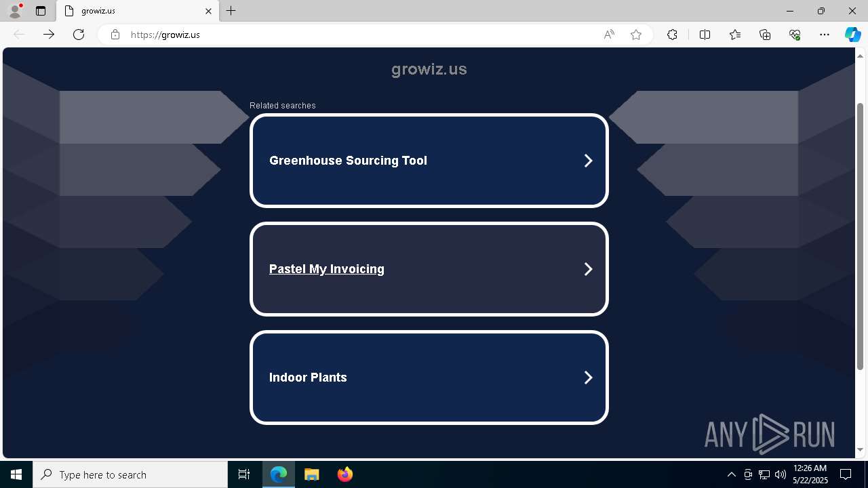Open File Explorer from taskbar
The image size is (868, 488).
pyautogui.click(x=311, y=474)
